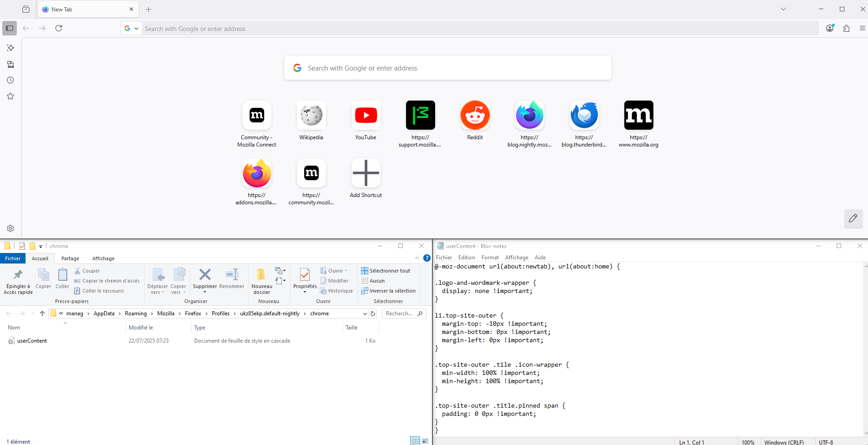This screenshot has width=868, height=445.
Task: Click Sélectionner tout in the ribbon
Action: pos(386,271)
